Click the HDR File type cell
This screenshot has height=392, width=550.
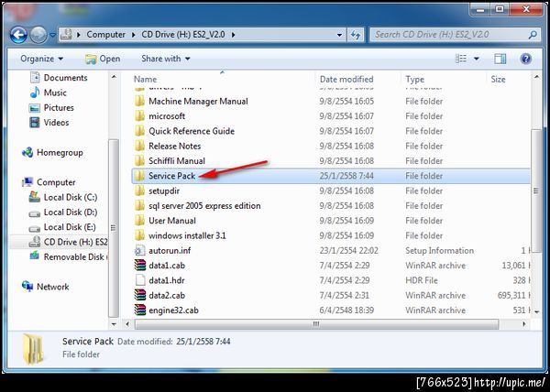click(x=422, y=280)
